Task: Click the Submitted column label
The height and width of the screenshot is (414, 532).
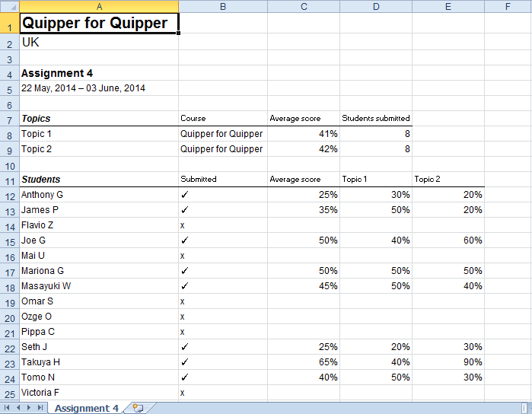Action: click(x=223, y=179)
